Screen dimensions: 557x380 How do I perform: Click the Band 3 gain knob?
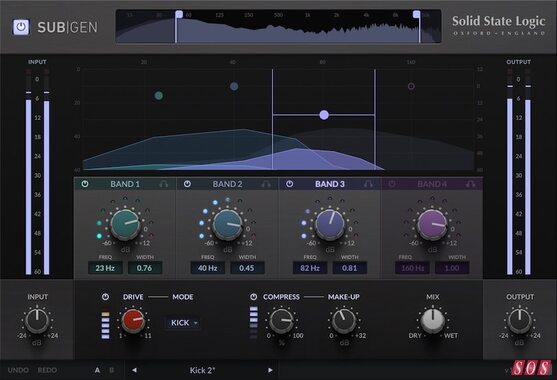point(330,224)
